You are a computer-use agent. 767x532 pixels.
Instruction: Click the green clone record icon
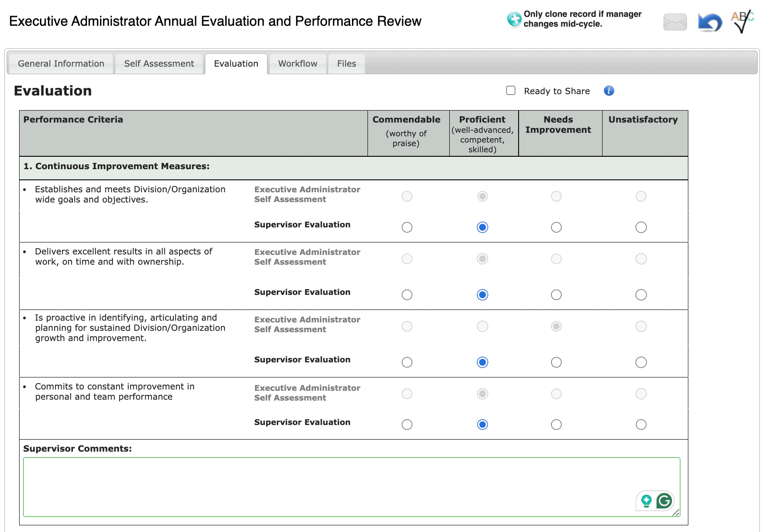click(x=514, y=19)
